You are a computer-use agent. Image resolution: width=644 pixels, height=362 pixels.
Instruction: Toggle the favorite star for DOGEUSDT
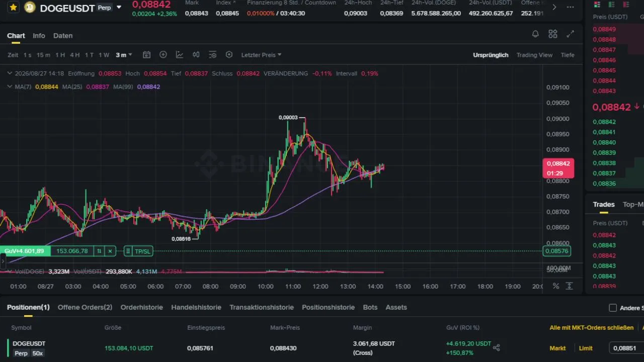coord(14,8)
